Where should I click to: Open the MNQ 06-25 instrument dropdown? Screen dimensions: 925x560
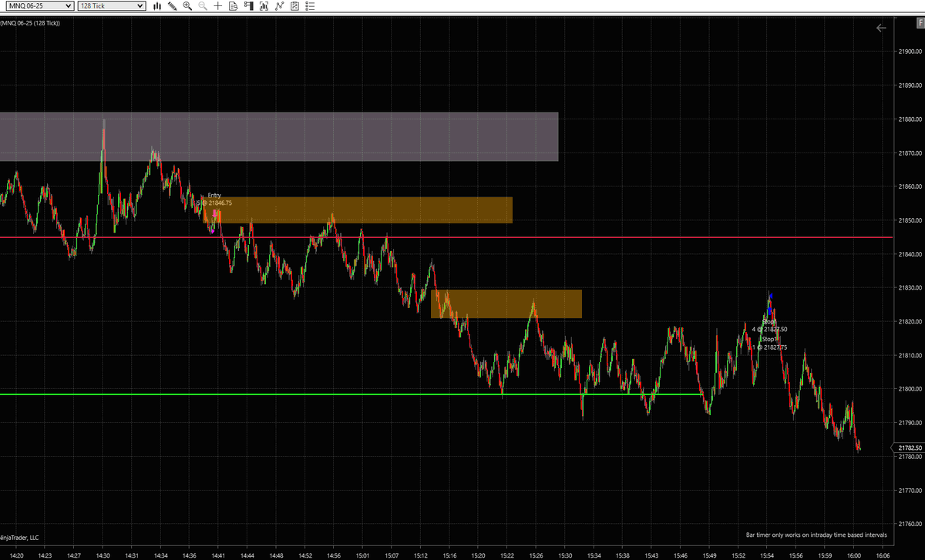(39, 5)
